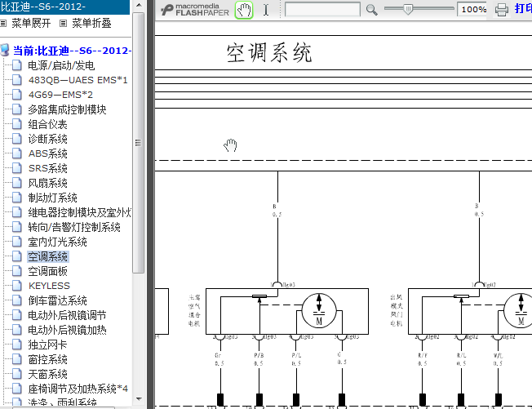Viewport: 532px width, 409px height.
Task: Open the 483QB—UAES EMS*1 diagram
Action: click(x=78, y=80)
